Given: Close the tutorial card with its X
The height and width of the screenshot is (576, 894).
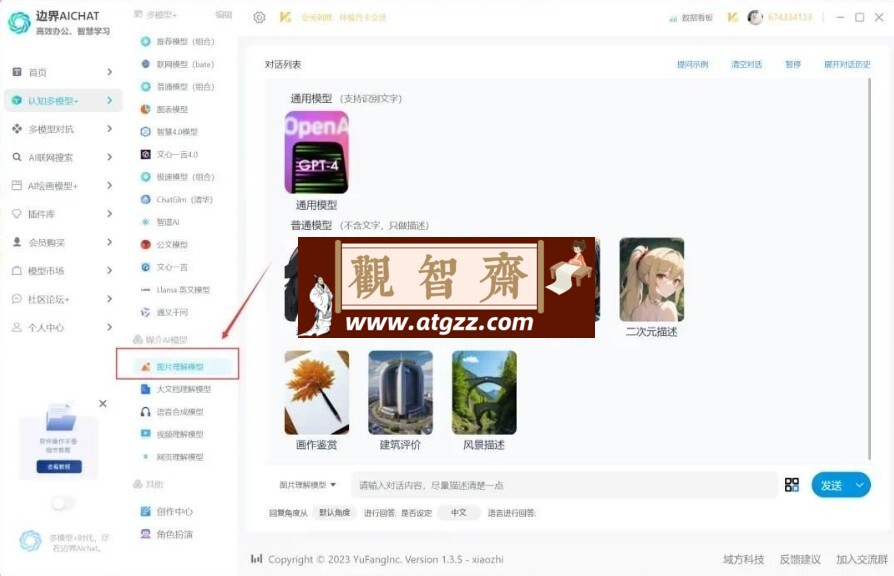Looking at the screenshot, I should coord(103,404).
